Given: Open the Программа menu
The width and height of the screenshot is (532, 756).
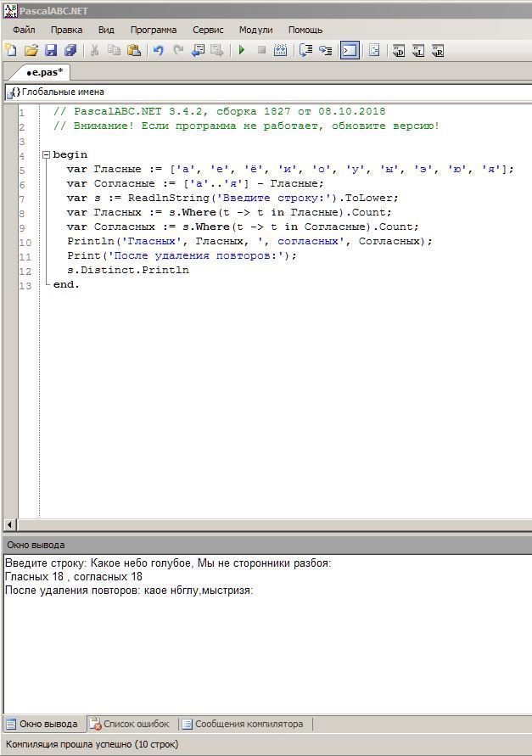Looking at the screenshot, I should coord(154,30).
